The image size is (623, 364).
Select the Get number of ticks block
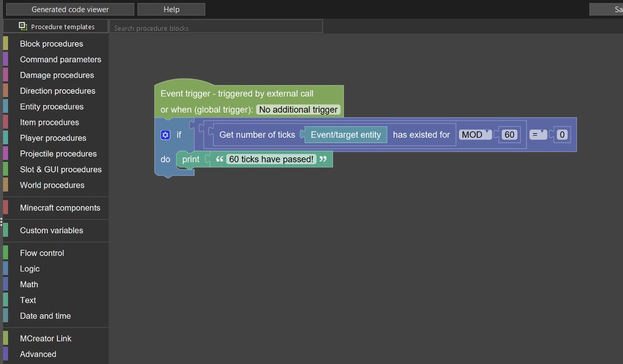(x=257, y=135)
